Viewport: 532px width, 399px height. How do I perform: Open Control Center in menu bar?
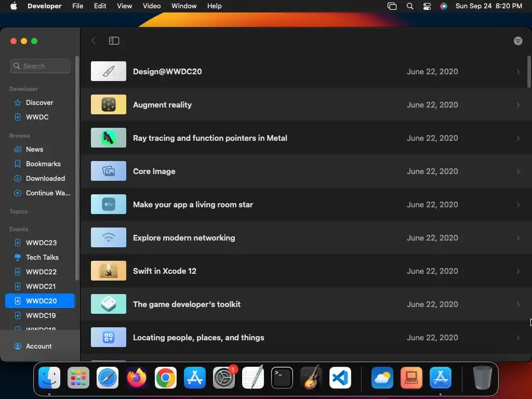(x=427, y=6)
